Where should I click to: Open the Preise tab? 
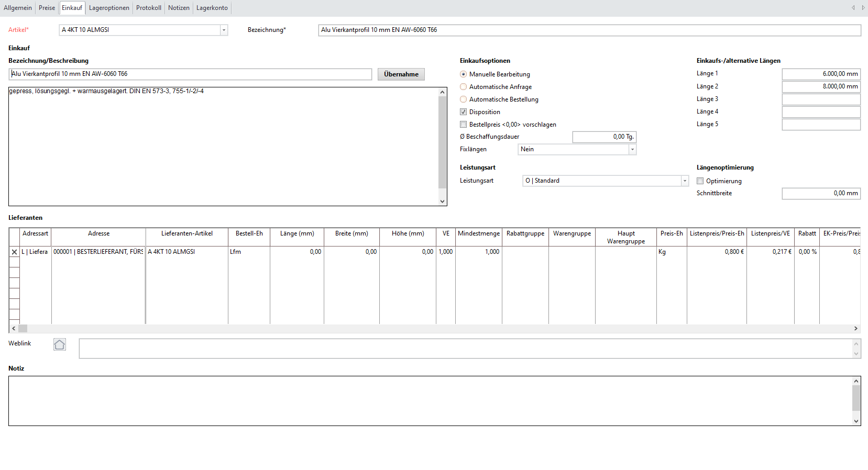(47, 8)
